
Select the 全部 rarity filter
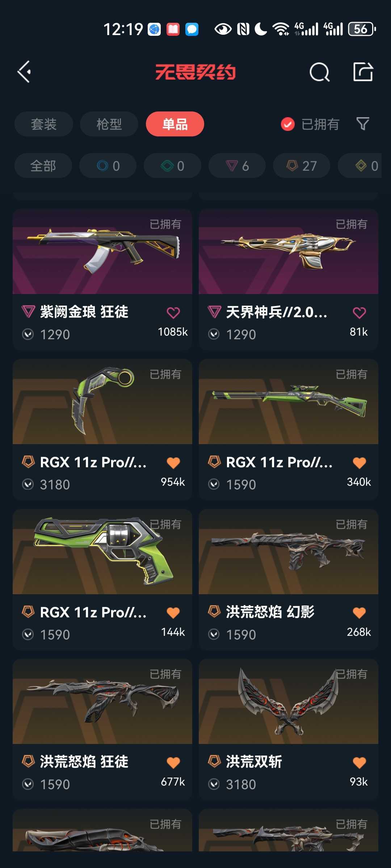click(x=43, y=166)
